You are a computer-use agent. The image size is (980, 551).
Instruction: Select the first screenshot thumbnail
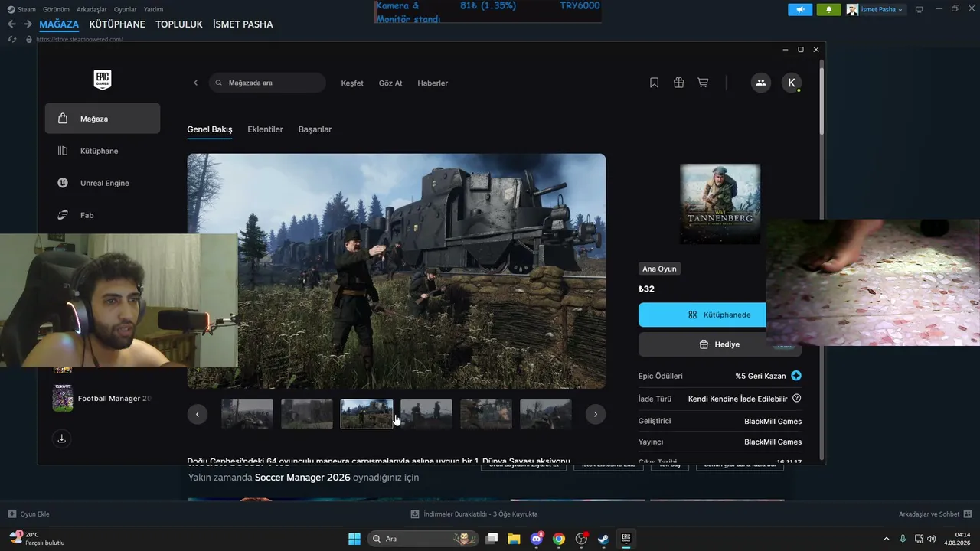247,414
